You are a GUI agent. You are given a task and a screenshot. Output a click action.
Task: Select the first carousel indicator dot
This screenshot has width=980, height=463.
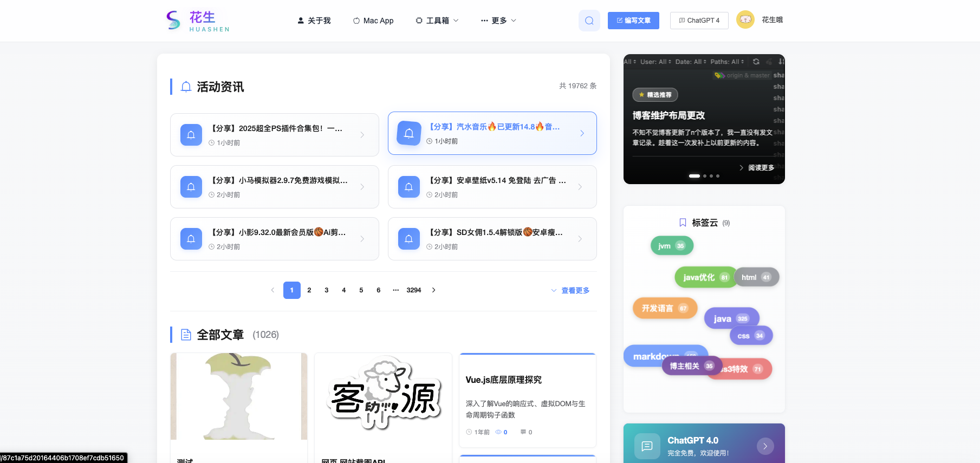pyautogui.click(x=694, y=176)
